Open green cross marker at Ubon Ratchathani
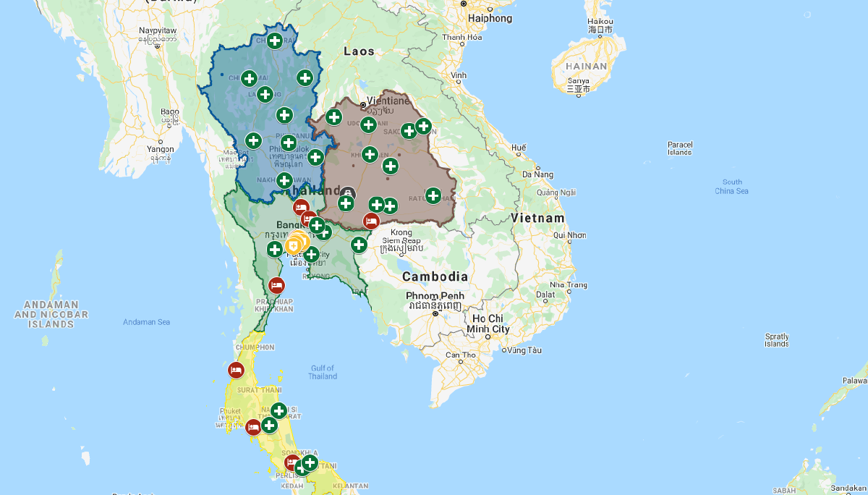Screen dimensions: 868x495 click(x=433, y=195)
